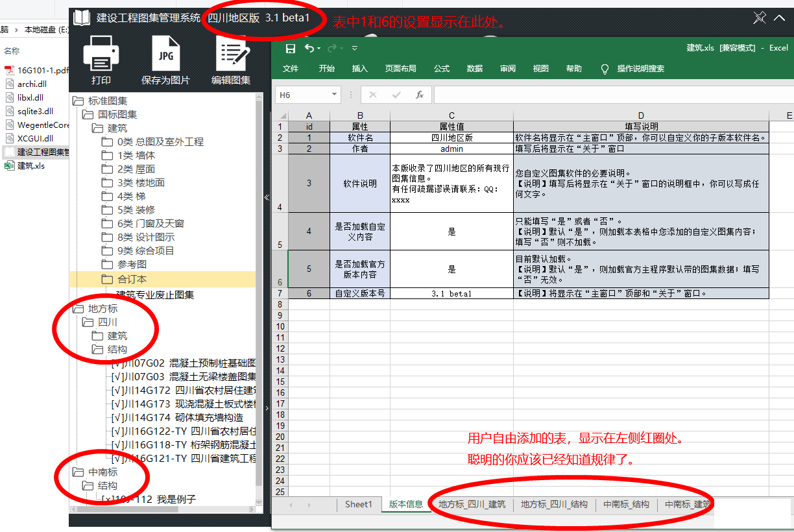This screenshot has height=532, width=794.
Task: Open the Sheet1 worksheet tab
Action: coord(359,504)
